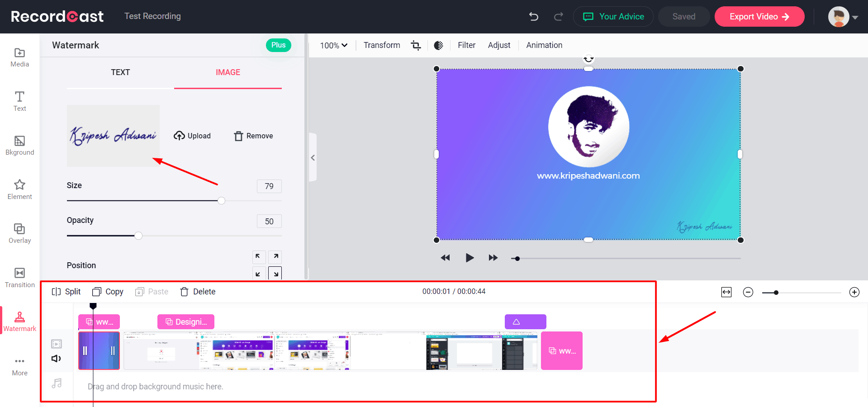Remove the uploaded watermark image
Screen dimensions: 868x407
[254, 136]
